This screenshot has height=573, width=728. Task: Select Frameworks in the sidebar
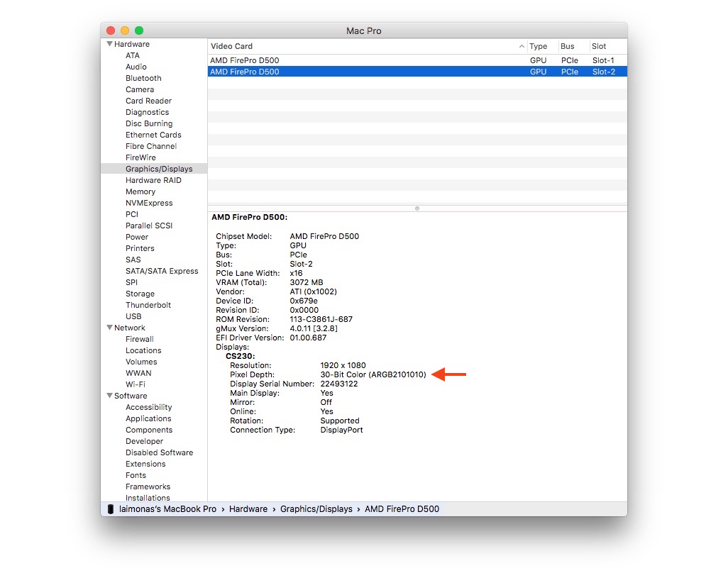click(x=148, y=486)
